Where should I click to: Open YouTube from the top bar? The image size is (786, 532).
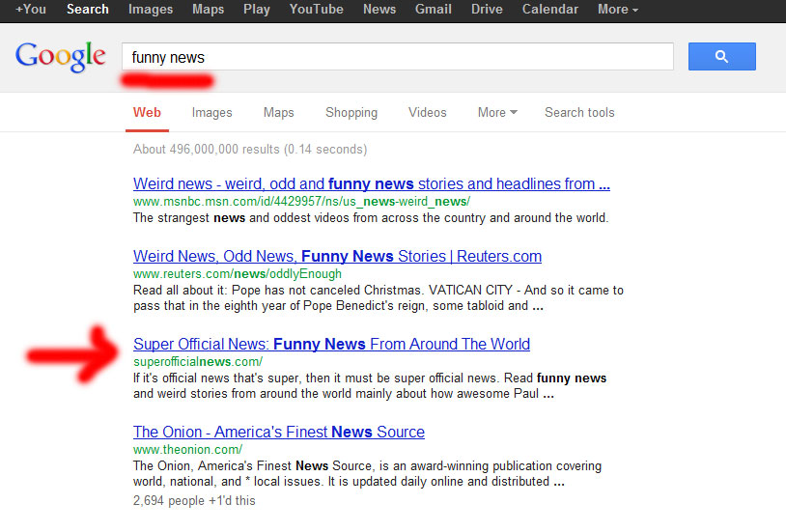pos(317,9)
